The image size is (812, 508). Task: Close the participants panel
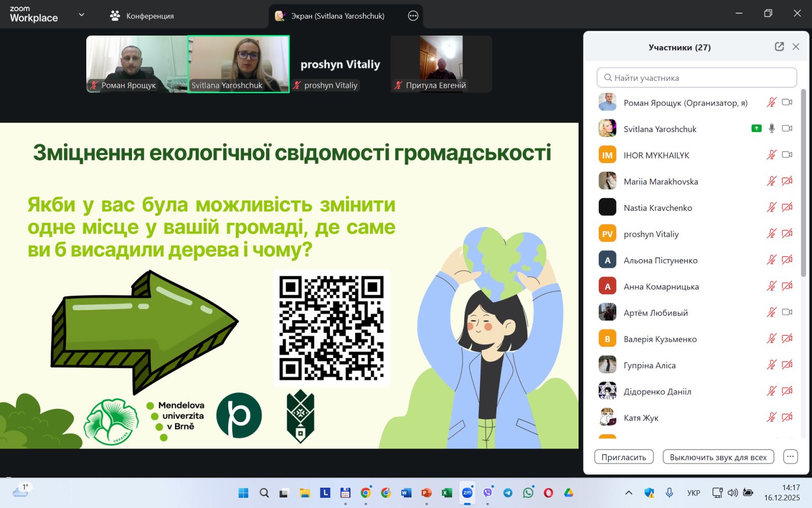click(x=796, y=47)
